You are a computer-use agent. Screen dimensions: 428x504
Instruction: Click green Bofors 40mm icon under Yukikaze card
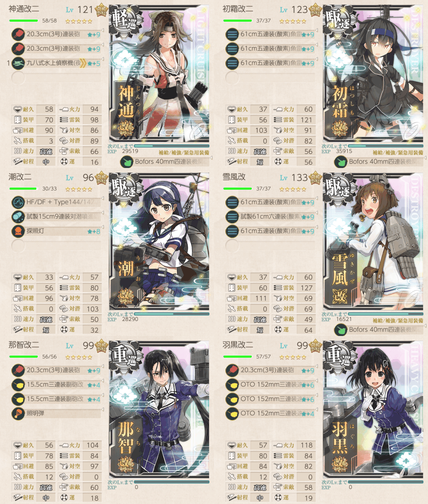point(341,330)
